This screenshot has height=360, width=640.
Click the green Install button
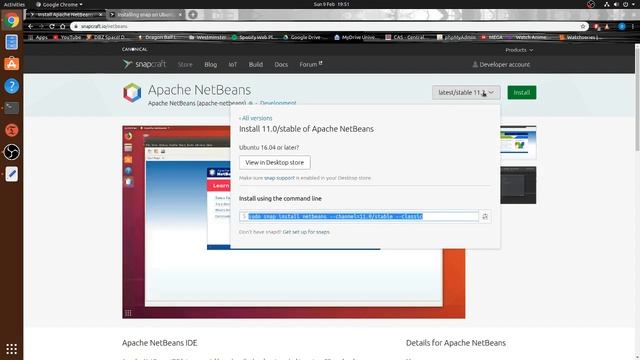[x=522, y=93]
